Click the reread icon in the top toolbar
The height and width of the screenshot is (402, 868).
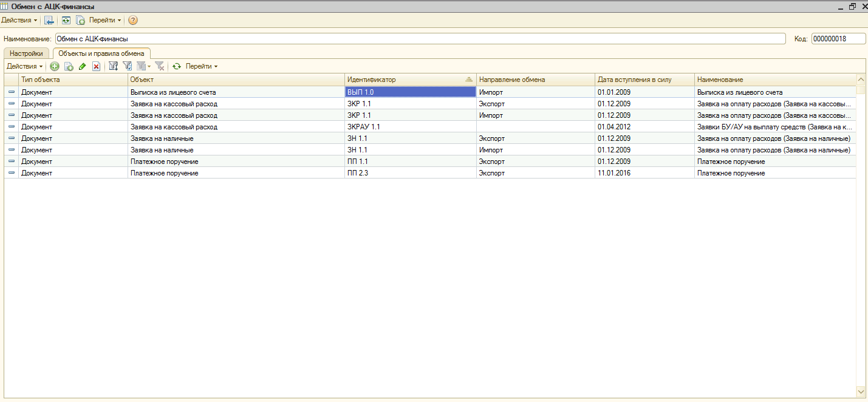pyautogui.click(x=66, y=20)
